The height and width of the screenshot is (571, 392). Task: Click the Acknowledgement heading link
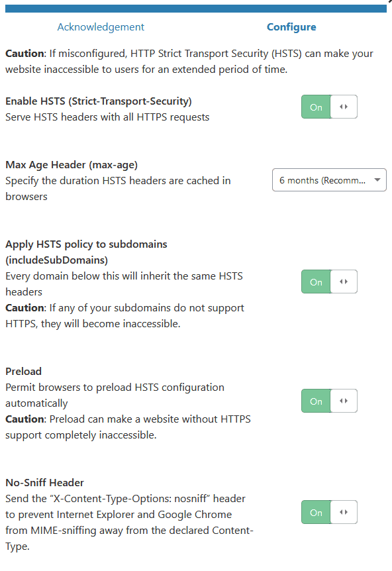coord(101,27)
